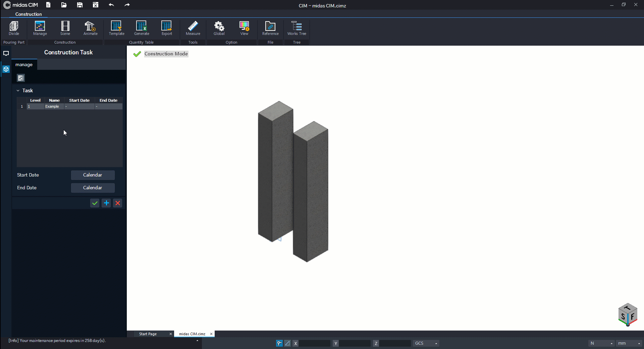644x349 pixels.
Task: Open the GCS coordinate system dropdown
Action: (426, 343)
